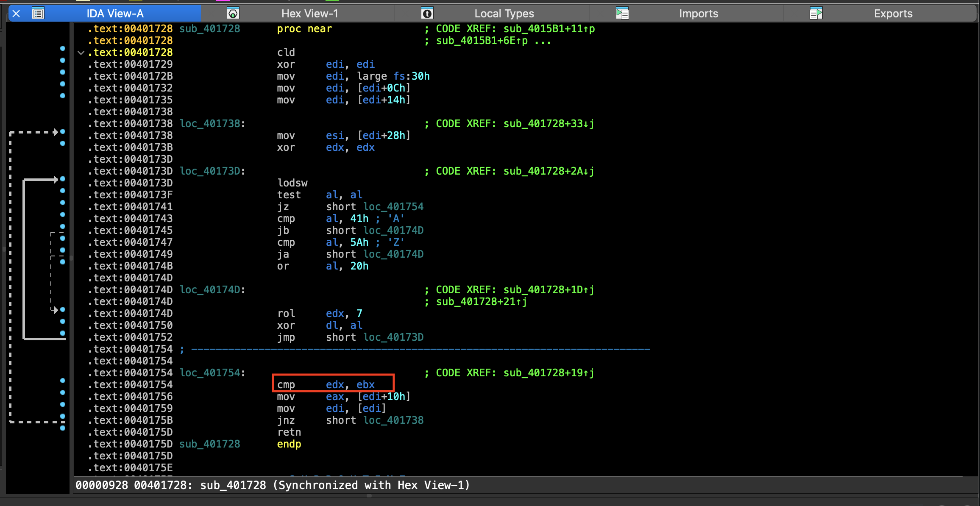Select the cmp edx, ebx instruction

click(x=326, y=385)
